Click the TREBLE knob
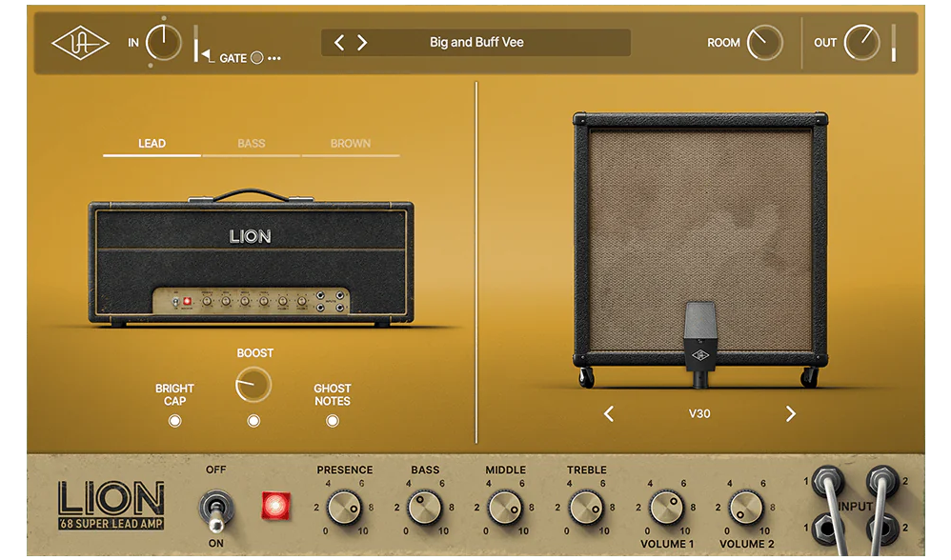Viewport: 951px width, 560px height. click(x=586, y=508)
